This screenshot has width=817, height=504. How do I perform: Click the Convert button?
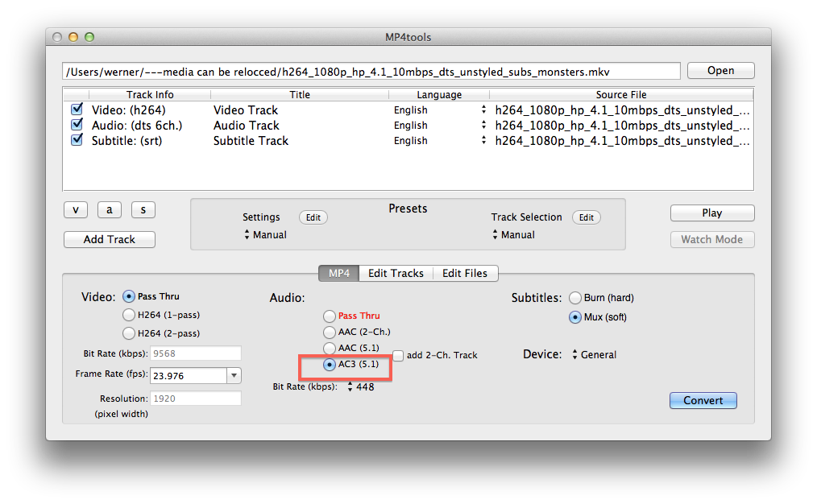click(703, 400)
